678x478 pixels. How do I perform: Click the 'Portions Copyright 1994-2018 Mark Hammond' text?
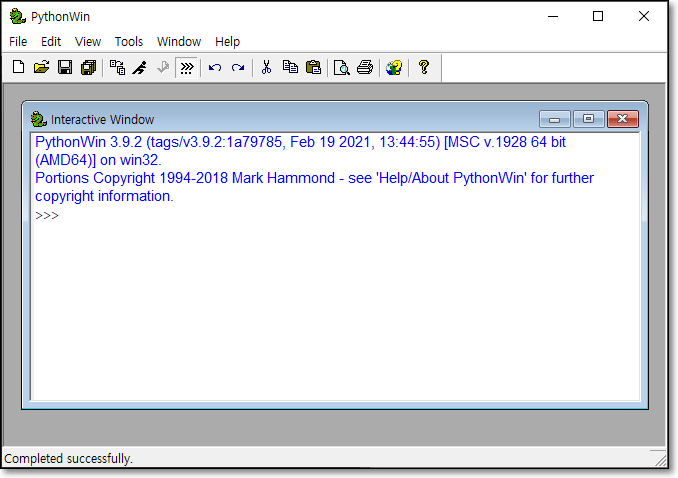(x=185, y=178)
